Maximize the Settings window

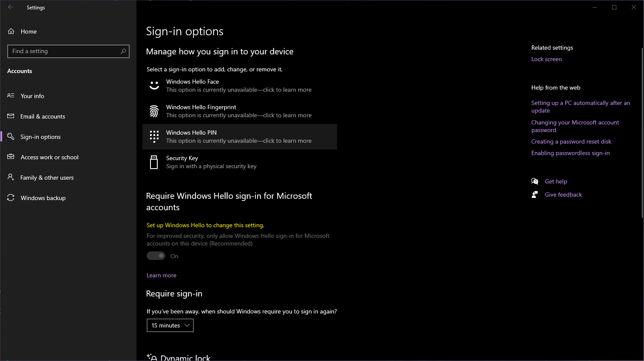614,7
